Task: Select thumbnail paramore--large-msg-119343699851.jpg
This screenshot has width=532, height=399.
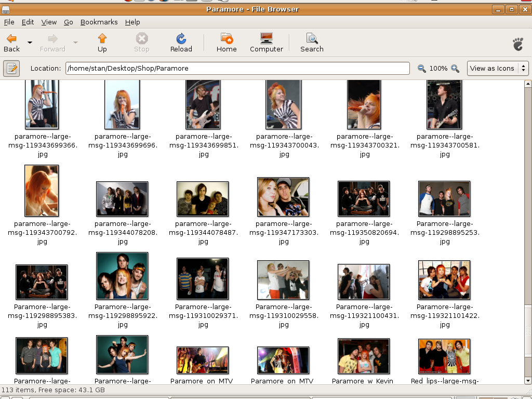Action: pos(203,104)
